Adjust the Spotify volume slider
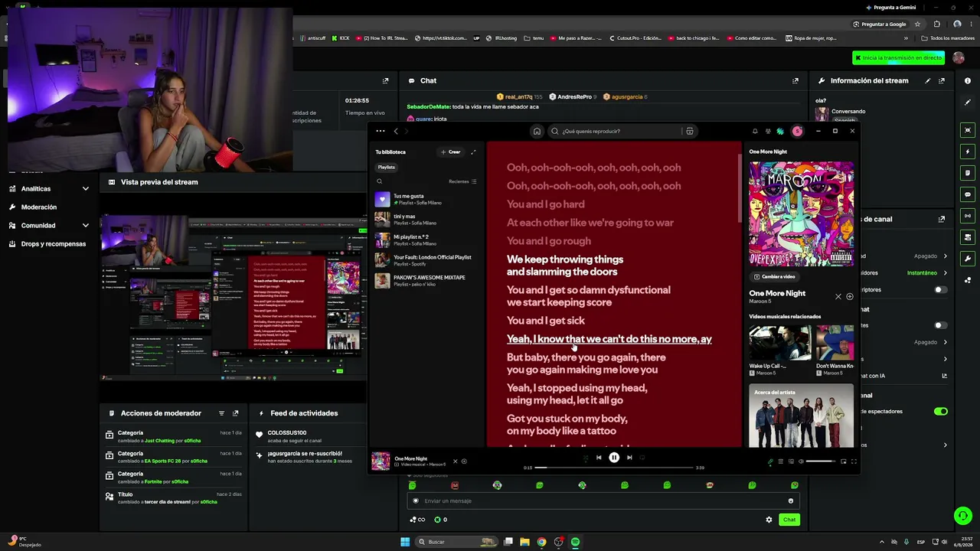This screenshot has width=980, height=551. point(821,461)
